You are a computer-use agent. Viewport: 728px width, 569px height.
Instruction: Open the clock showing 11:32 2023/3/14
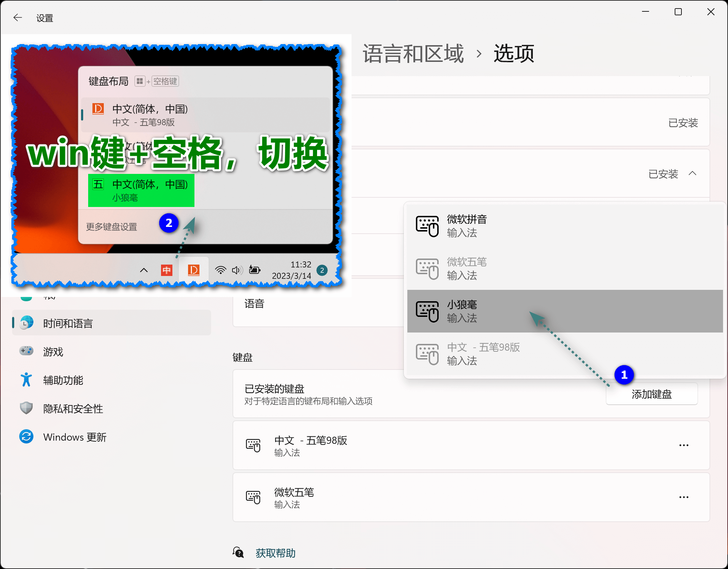pyautogui.click(x=291, y=270)
